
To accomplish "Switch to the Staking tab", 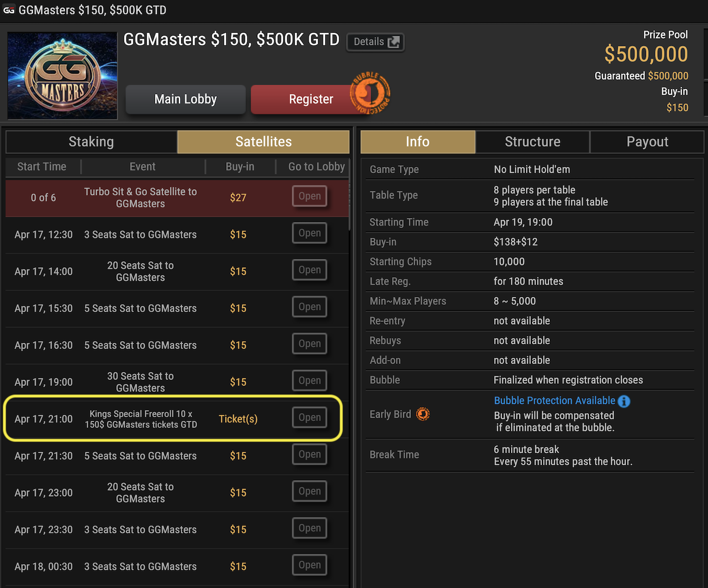I will tap(91, 142).
